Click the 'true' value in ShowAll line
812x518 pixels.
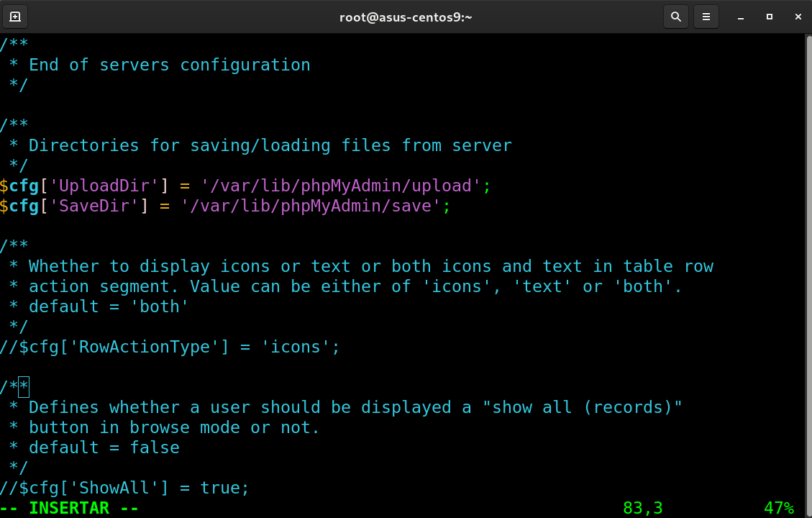click(220, 488)
